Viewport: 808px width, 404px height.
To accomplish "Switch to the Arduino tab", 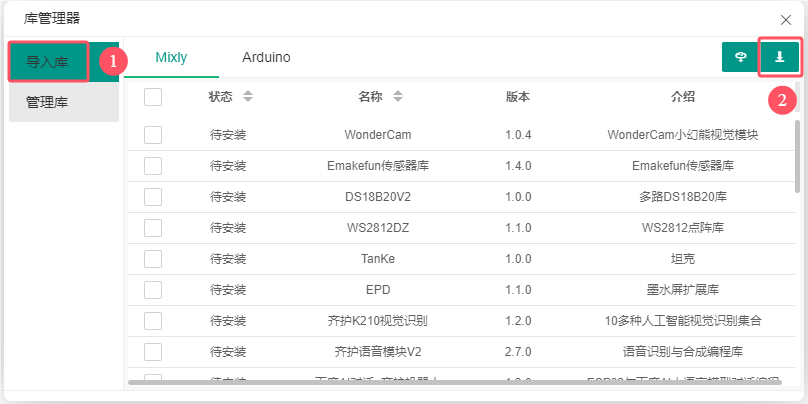I will click(266, 58).
